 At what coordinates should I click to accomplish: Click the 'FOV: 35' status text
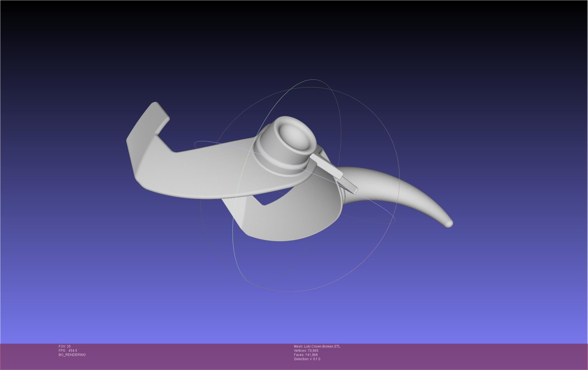pyautogui.click(x=65, y=346)
